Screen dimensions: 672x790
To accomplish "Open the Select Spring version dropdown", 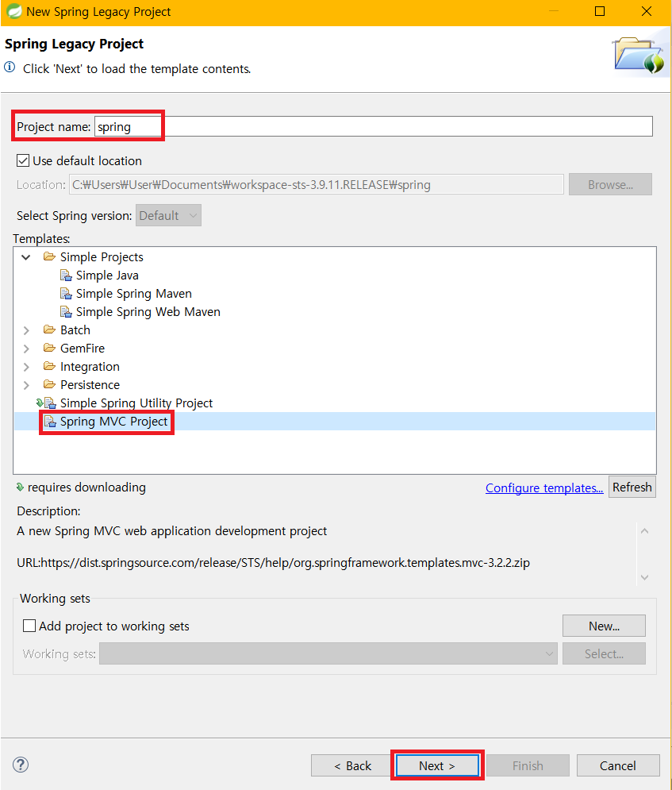I will pos(168,215).
